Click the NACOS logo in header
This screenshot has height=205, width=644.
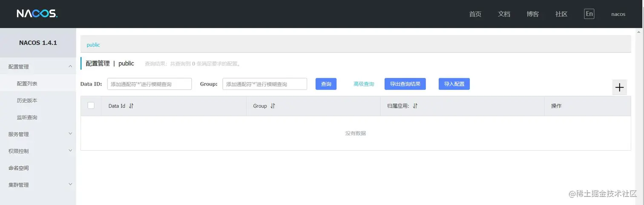[37, 14]
